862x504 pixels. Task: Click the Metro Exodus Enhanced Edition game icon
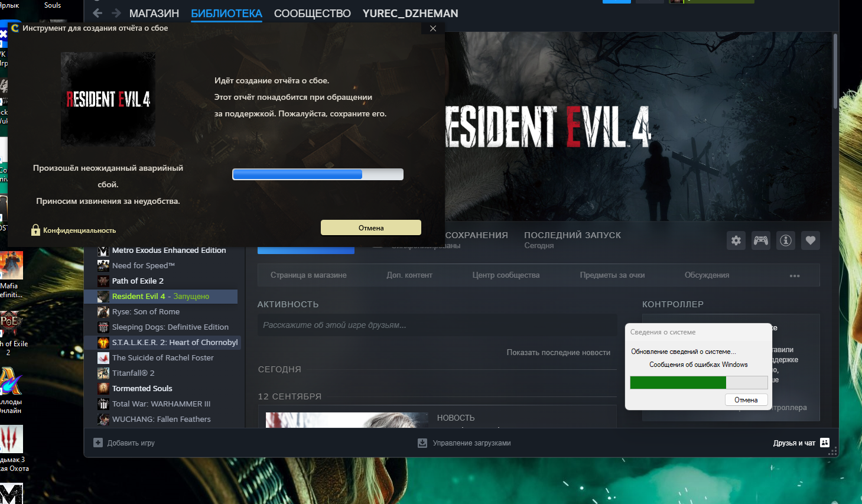tap(103, 251)
